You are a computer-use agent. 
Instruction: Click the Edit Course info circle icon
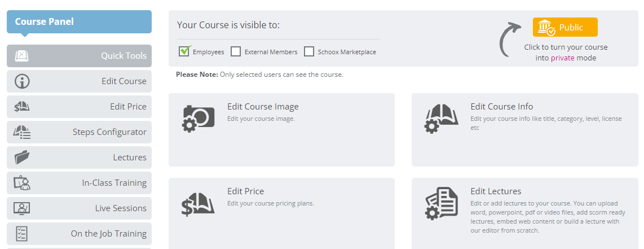coord(22,81)
